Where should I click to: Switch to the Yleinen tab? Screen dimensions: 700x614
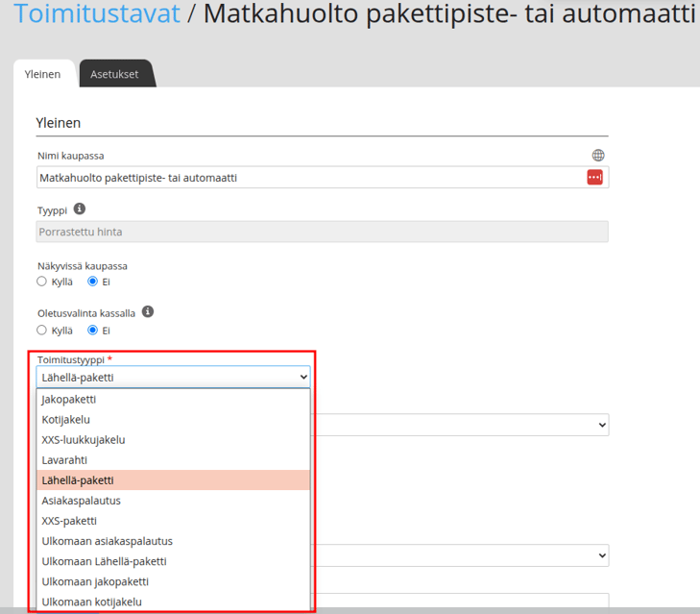pos(42,74)
